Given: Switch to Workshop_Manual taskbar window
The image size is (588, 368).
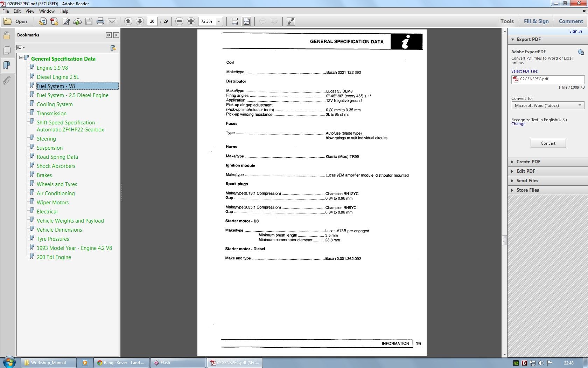Looking at the screenshot, I should [48, 363].
